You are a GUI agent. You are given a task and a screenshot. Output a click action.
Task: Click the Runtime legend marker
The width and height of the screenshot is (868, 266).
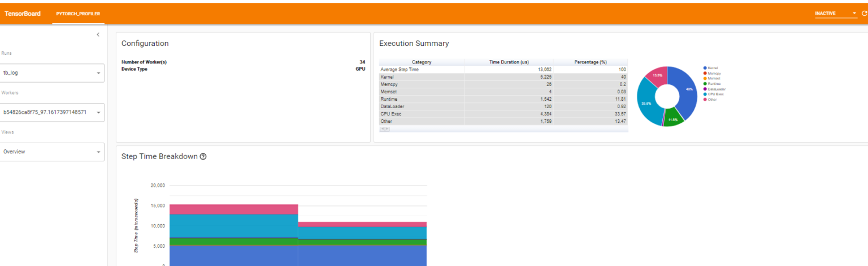pyautogui.click(x=705, y=84)
